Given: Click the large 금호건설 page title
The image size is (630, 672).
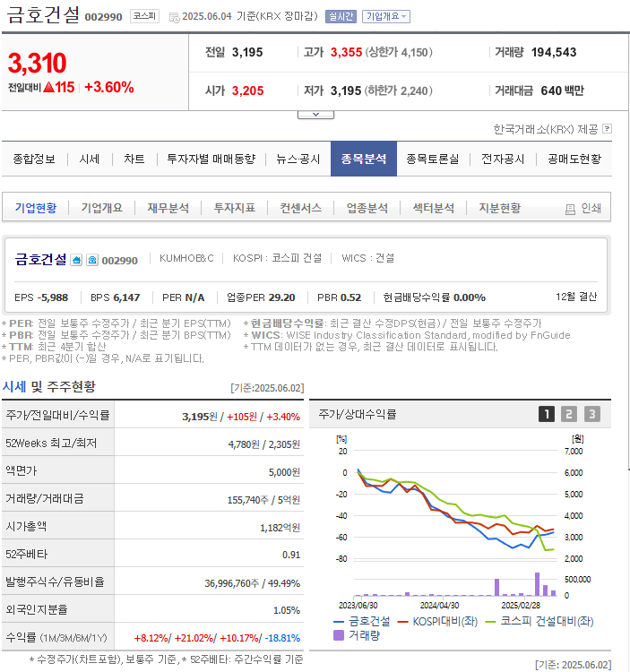Looking at the screenshot, I should coord(43,14).
